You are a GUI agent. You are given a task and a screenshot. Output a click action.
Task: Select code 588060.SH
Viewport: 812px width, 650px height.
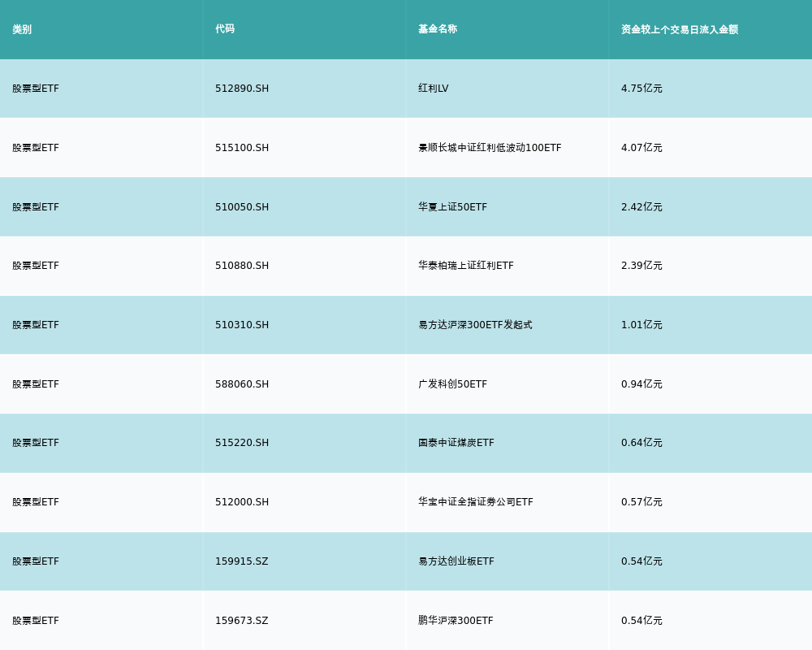pyautogui.click(x=242, y=384)
